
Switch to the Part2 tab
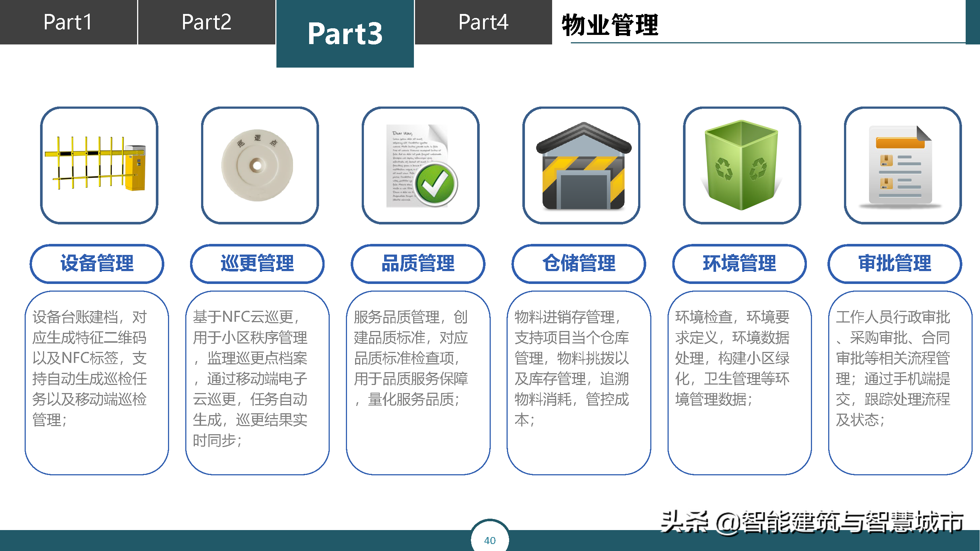(x=207, y=22)
